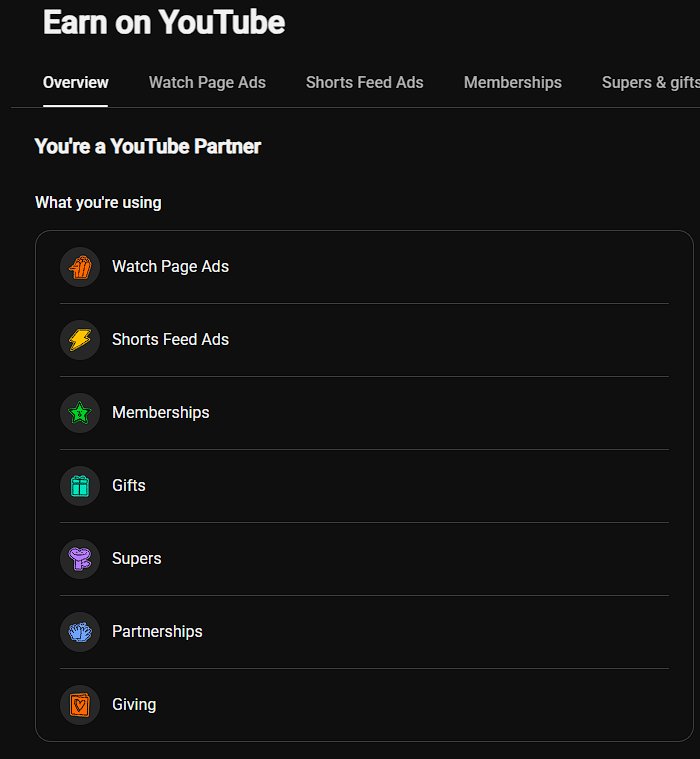Screen dimensions: 700x759
Task: Go to the Memberships tab
Action: click(x=513, y=83)
